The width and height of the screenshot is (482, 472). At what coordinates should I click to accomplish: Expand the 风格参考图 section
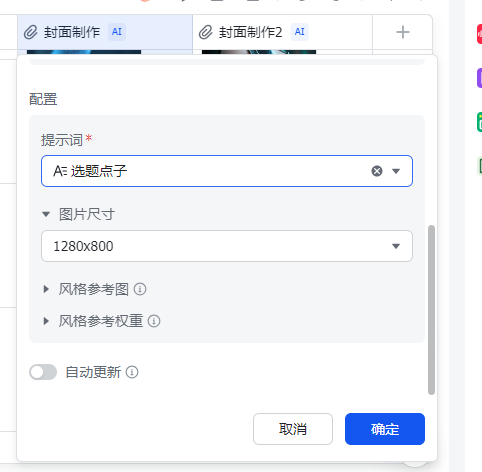[x=46, y=289]
